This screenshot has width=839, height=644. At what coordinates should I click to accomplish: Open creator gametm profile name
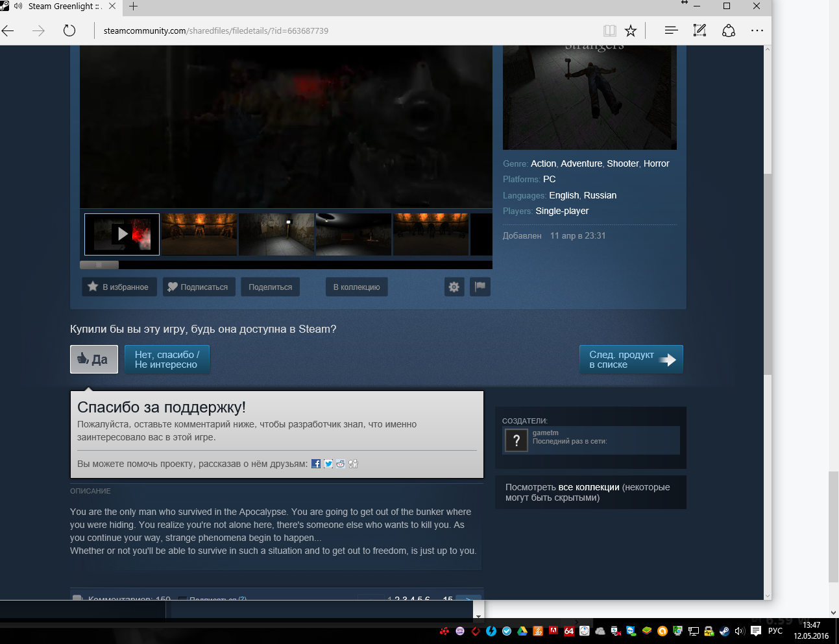click(545, 433)
